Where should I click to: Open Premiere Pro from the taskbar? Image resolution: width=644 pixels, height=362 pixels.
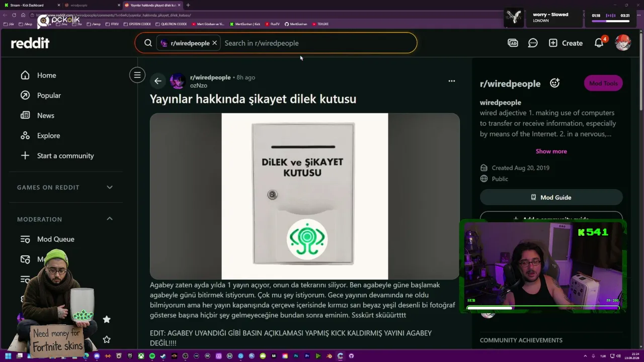(x=307, y=356)
